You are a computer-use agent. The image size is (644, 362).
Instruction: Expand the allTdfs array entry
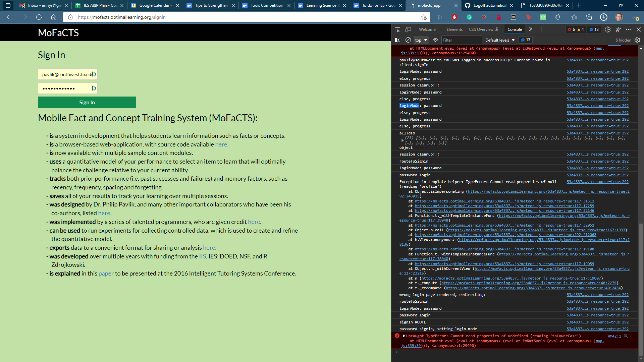(403, 140)
